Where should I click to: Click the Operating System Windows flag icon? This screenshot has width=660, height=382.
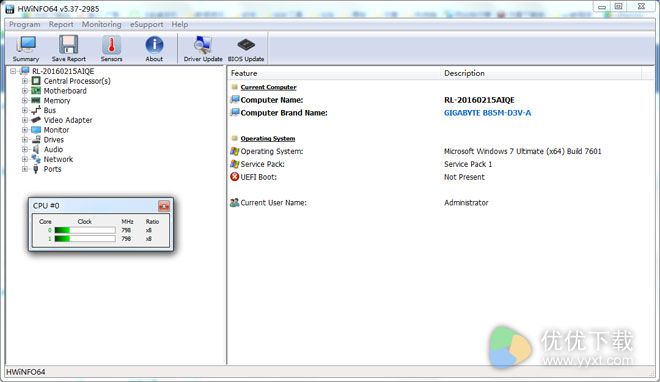coord(234,151)
